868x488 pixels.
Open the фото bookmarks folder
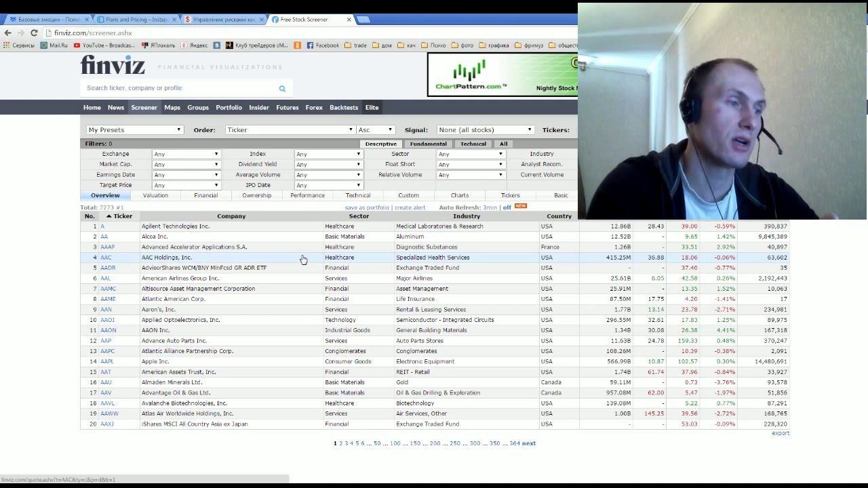(x=462, y=45)
